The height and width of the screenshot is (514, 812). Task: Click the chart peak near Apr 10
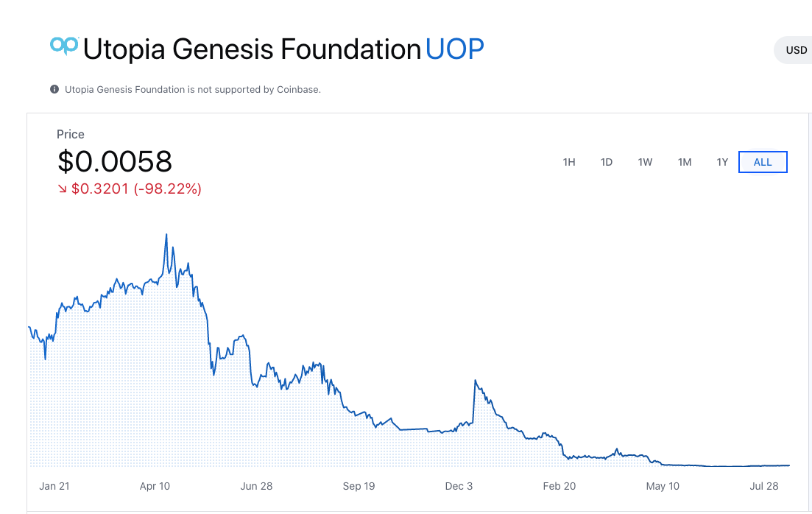pyautogui.click(x=166, y=234)
